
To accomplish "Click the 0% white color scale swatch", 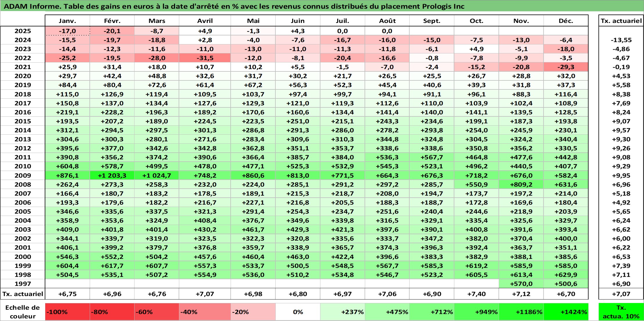I will 298,312.
